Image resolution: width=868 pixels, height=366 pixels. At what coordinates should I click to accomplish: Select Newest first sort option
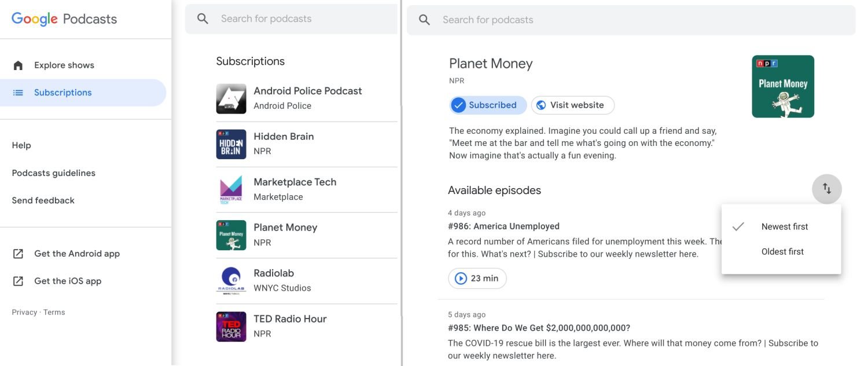784,227
